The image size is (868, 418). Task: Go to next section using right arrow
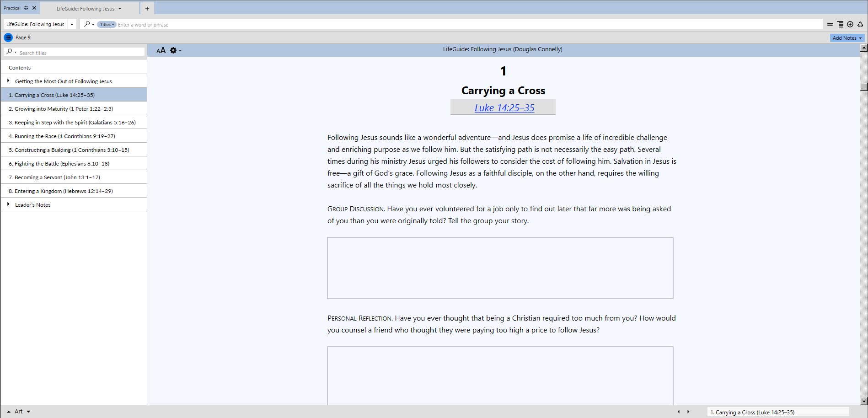(x=688, y=412)
